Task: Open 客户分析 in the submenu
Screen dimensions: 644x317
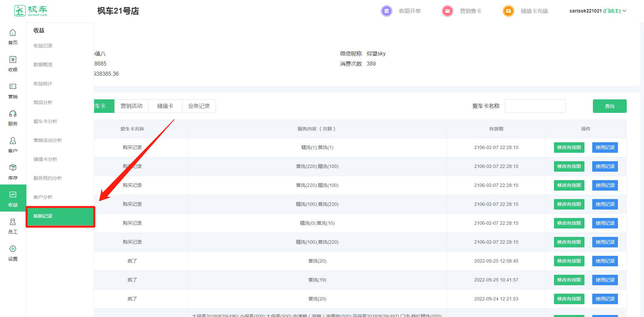Action: (x=43, y=197)
